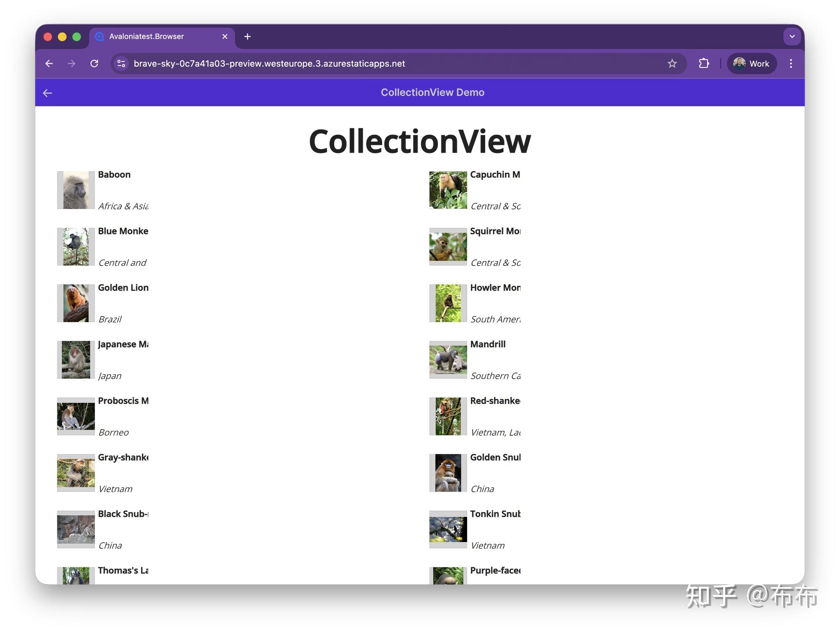Open the Chrome three-dot menu
The image size is (840, 631).
(x=791, y=64)
